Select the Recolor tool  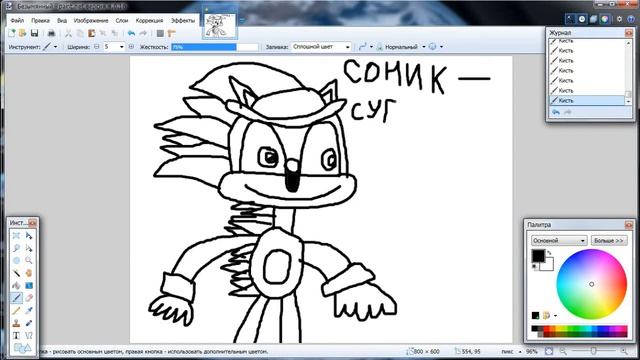[x=29, y=323]
